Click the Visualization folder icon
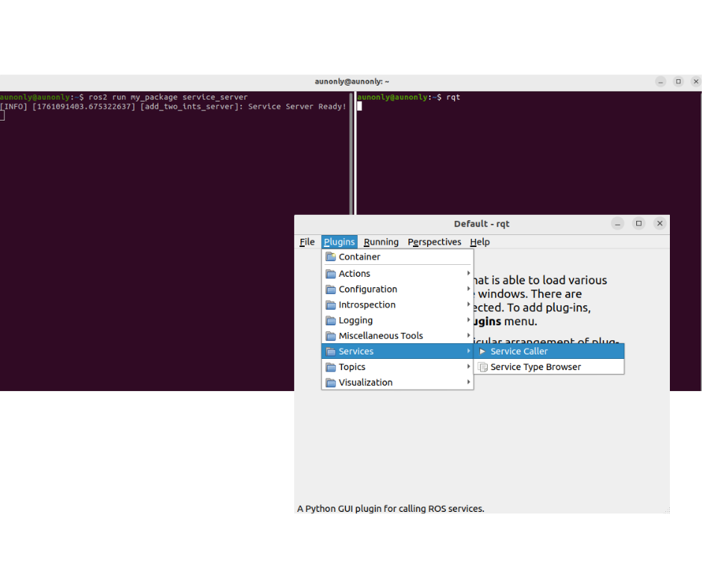This screenshot has width=702, height=588. (x=331, y=383)
